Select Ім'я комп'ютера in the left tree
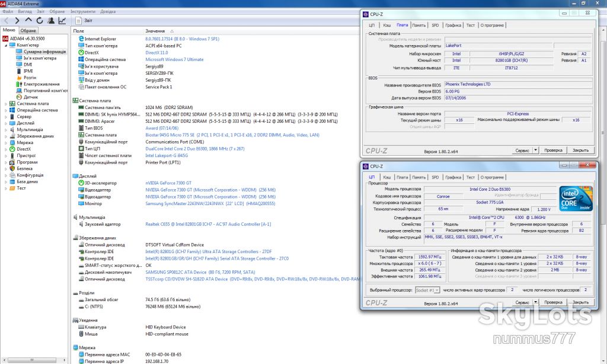Viewport: 607px width, 364px height. coord(40,58)
